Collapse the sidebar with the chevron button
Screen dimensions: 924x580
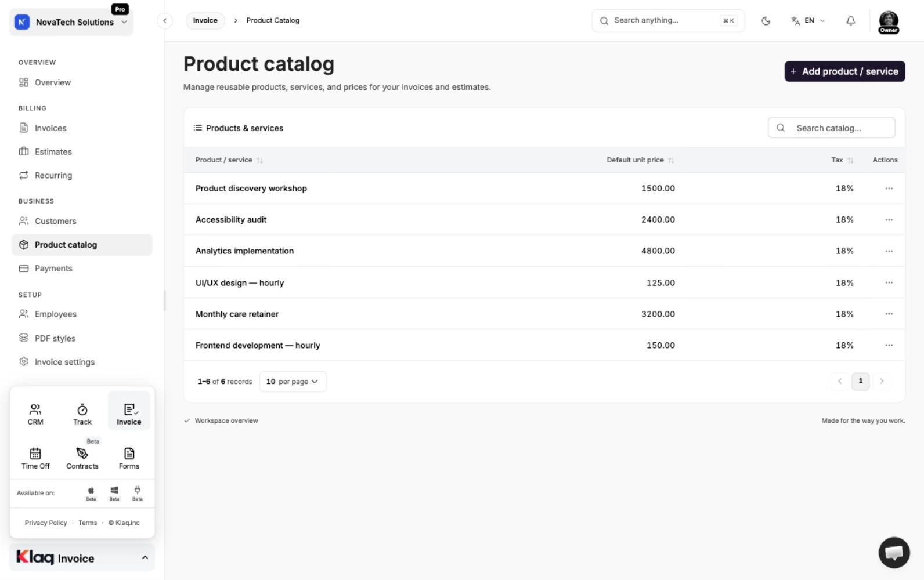(x=165, y=21)
